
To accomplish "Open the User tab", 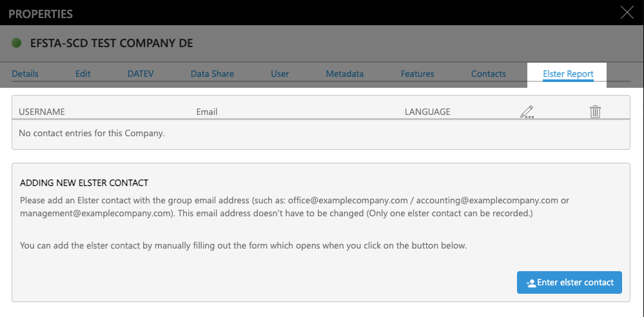I will pyautogui.click(x=280, y=74).
